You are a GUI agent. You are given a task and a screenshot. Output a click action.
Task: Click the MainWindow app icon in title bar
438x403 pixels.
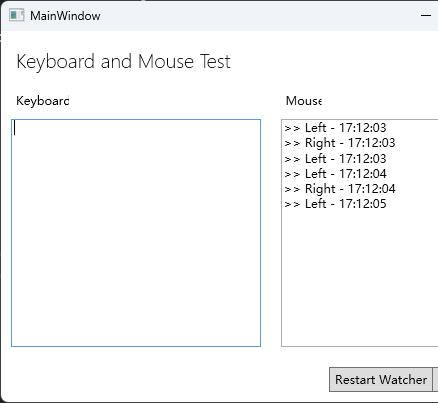pyautogui.click(x=16, y=15)
